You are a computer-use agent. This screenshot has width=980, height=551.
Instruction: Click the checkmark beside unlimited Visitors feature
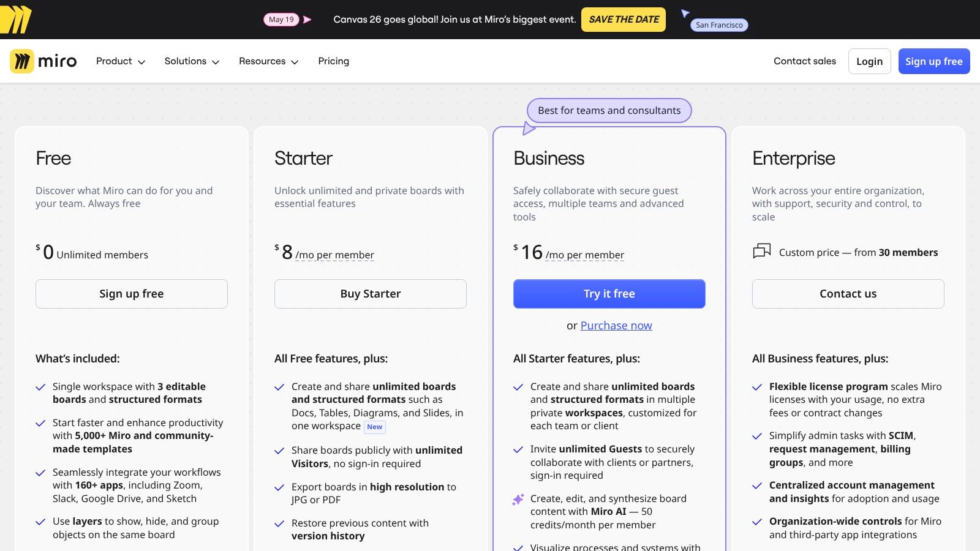[279, 450]
